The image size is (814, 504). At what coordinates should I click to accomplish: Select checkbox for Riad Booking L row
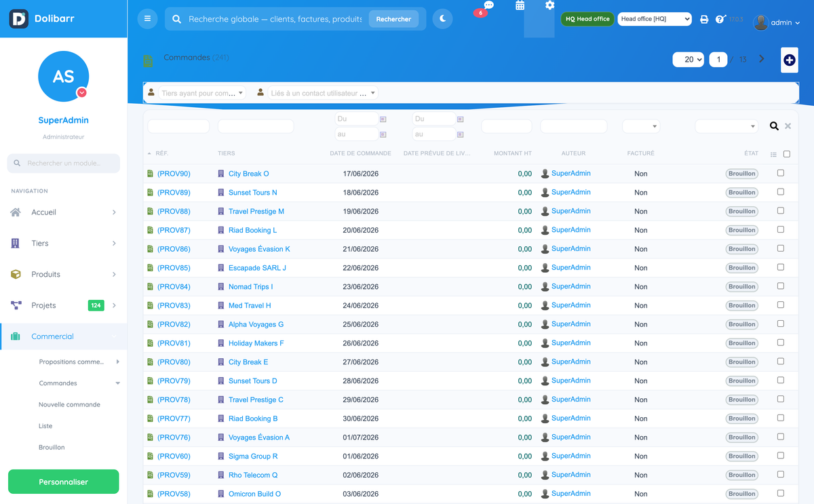tap(781, 229)
